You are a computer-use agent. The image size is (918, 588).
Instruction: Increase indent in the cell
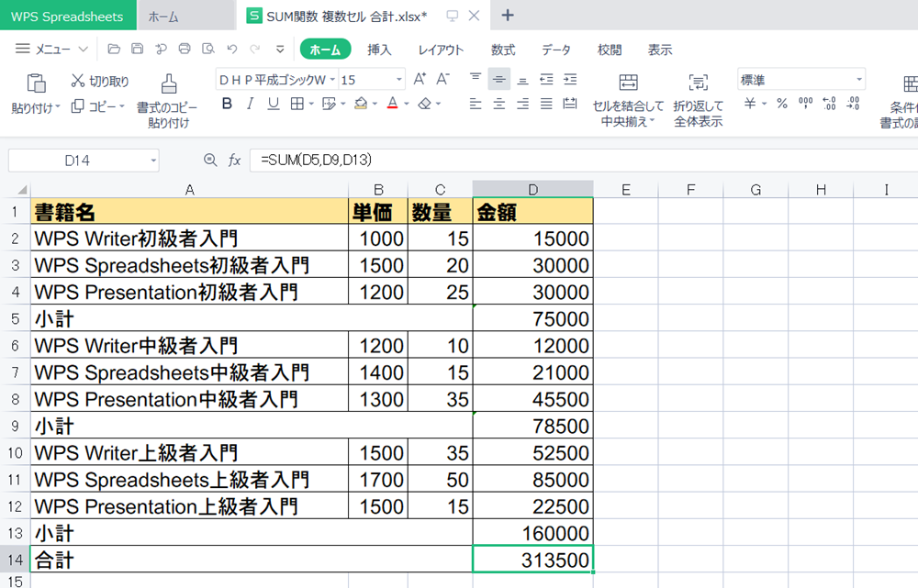pyautogui.click(x=570, y=78)
